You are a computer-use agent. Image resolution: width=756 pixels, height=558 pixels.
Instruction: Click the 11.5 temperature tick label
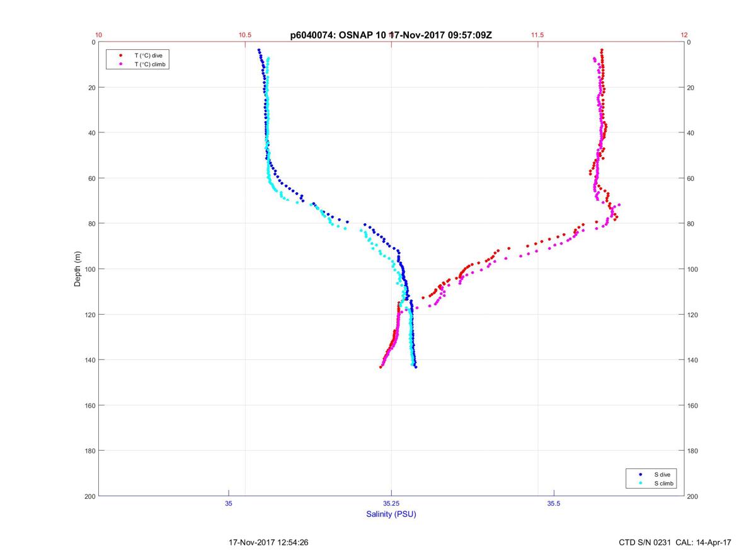point(537,35)
